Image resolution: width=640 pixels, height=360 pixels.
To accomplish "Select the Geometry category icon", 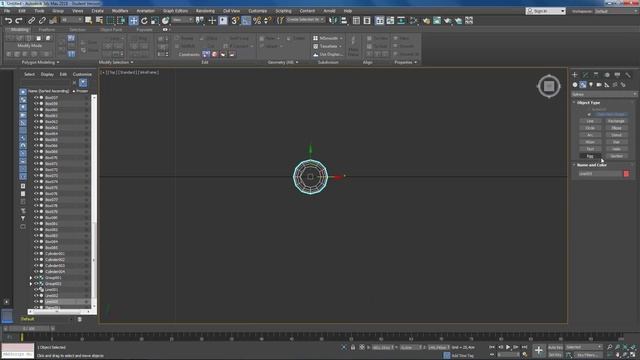I will tap(575, 84).
